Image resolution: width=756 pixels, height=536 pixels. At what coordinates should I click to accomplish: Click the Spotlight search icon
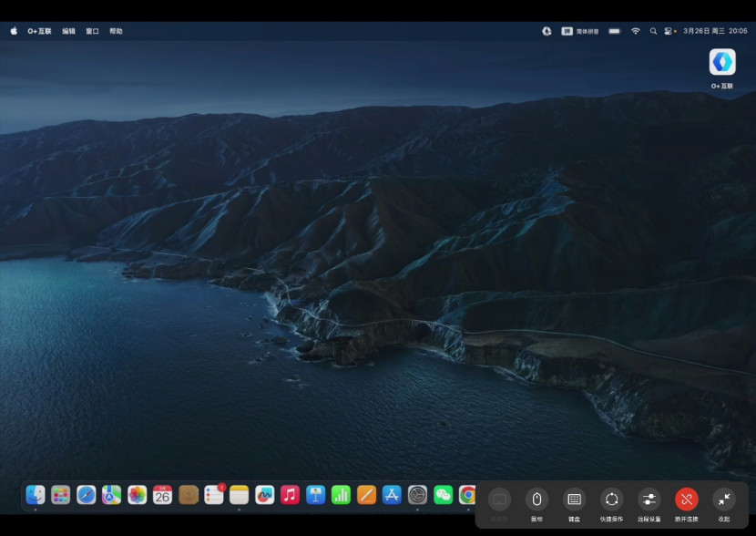(653, 31)
